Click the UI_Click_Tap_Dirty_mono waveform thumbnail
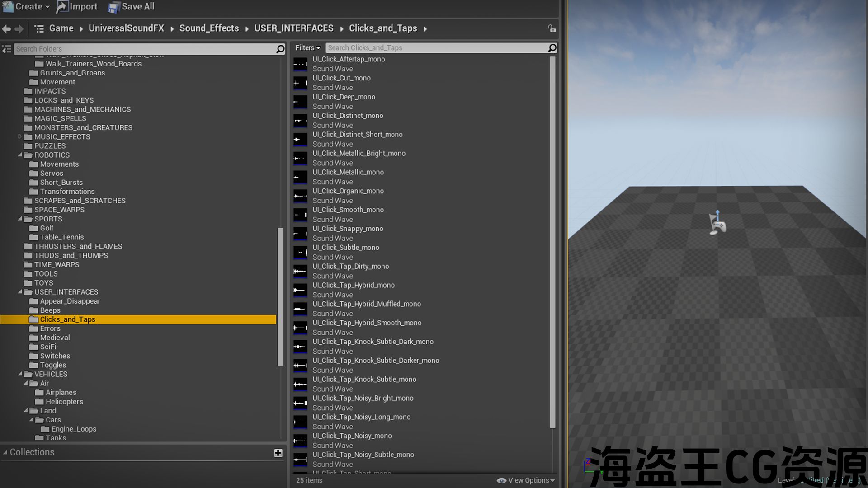The height and width of the screenshot is (488, 868). click(300, 271)
